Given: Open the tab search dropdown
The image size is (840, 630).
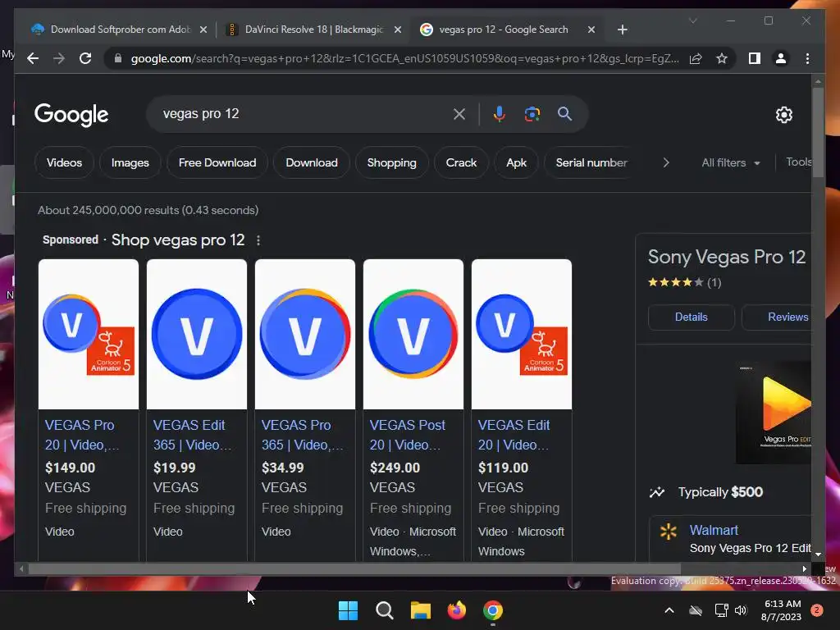Looking at the screenshot, I should pos(692,21).
